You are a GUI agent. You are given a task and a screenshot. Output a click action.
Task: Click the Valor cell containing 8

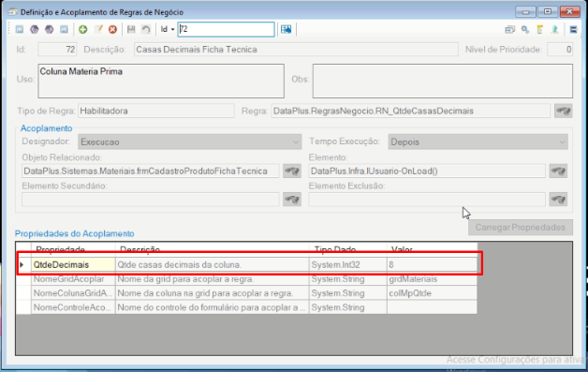pyautogui.click(x=432, y=264)
